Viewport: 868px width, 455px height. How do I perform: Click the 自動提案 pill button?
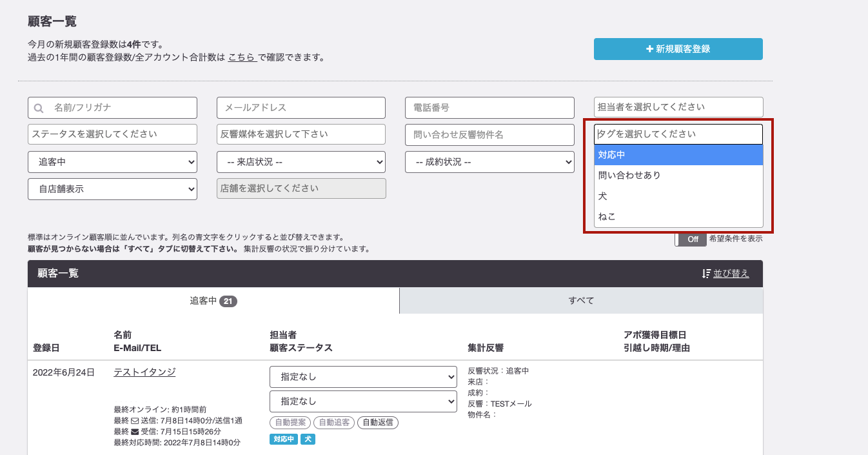point(290,423)
